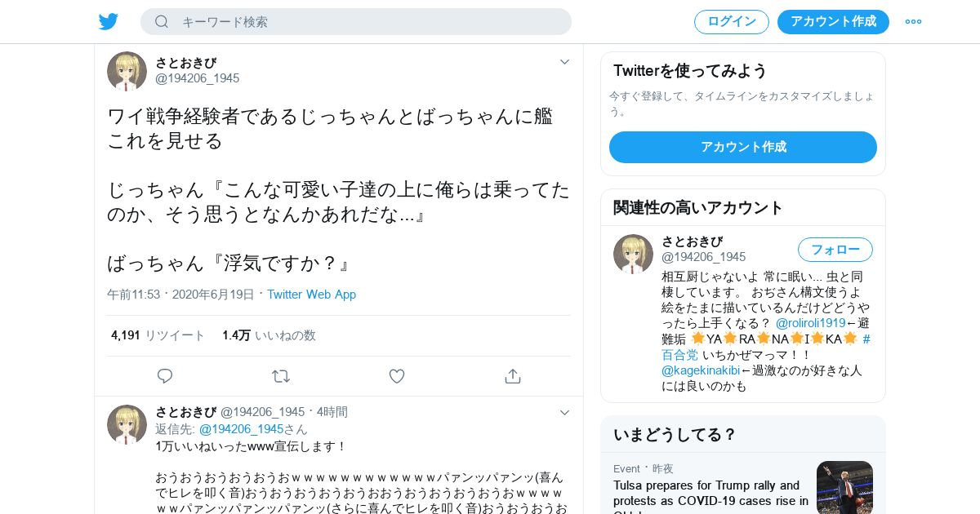Screen dimensions: 980x514
Task: Expand the main tweet's chevron options menu
Action: point(564,62)
